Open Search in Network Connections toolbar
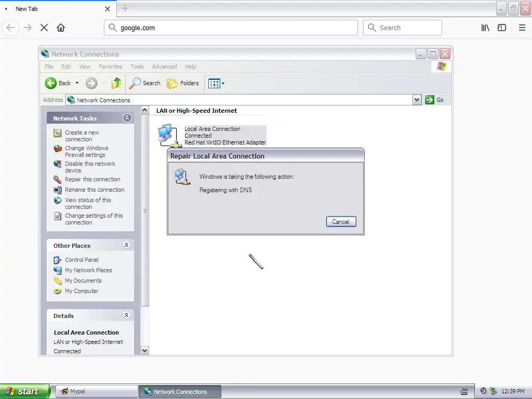 tap(145, 83)
